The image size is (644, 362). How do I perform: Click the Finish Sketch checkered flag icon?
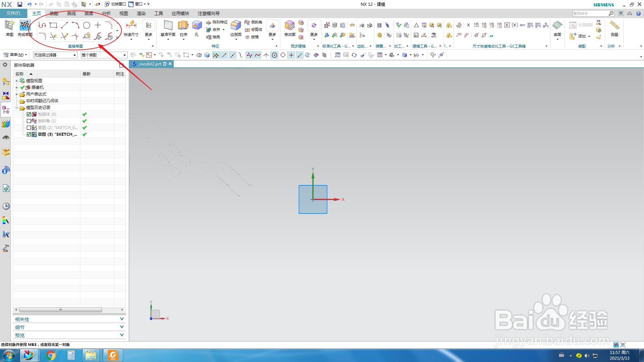pyautogui.click(x=25, y=25)
